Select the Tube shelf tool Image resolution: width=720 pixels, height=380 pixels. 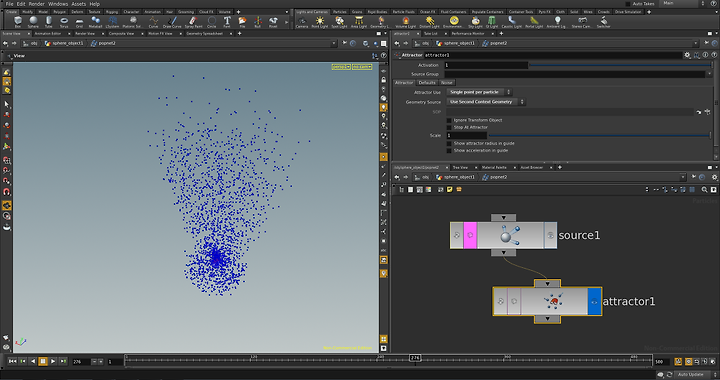pyautogui.click(x=49, y=22)
